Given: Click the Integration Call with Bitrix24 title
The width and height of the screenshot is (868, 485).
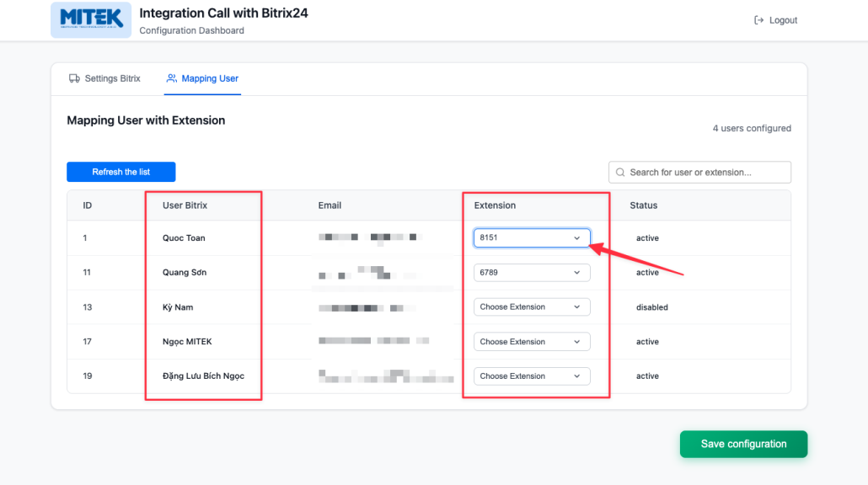Looking at the screenshot, I should pos(223,13).
